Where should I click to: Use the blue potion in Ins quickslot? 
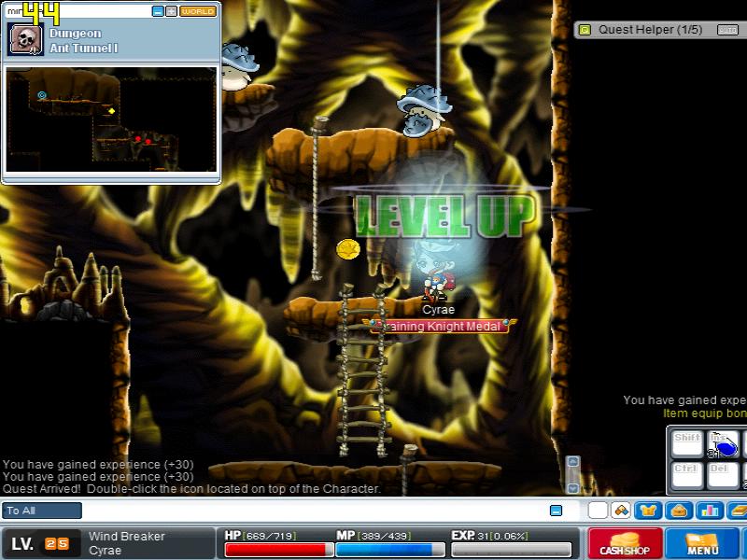(723, 444)
